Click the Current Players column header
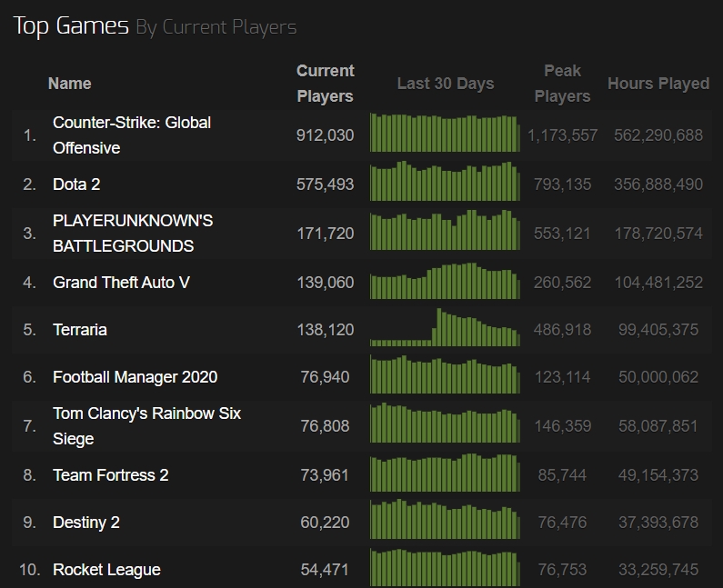723x588 pixels. pyautogui.click(x=325, y=84)
